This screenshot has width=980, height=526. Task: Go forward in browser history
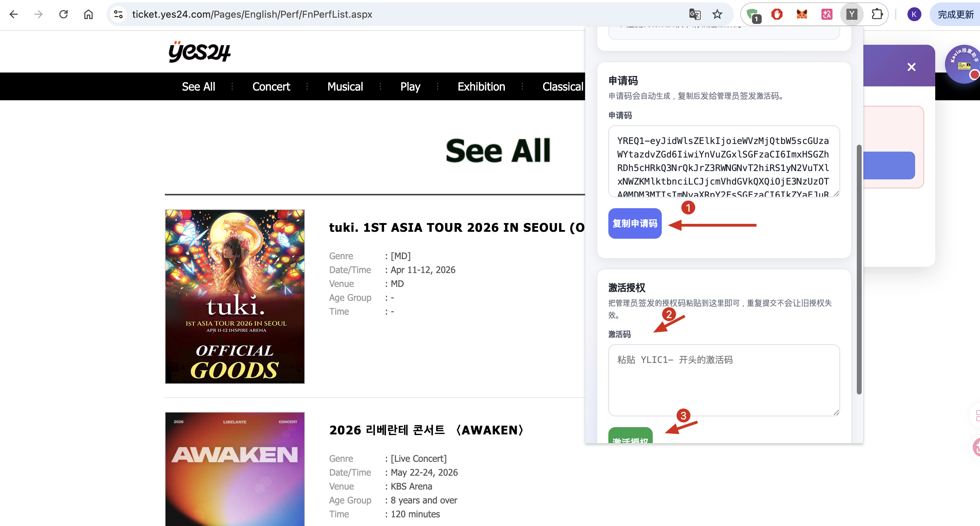tap(39, 15)
